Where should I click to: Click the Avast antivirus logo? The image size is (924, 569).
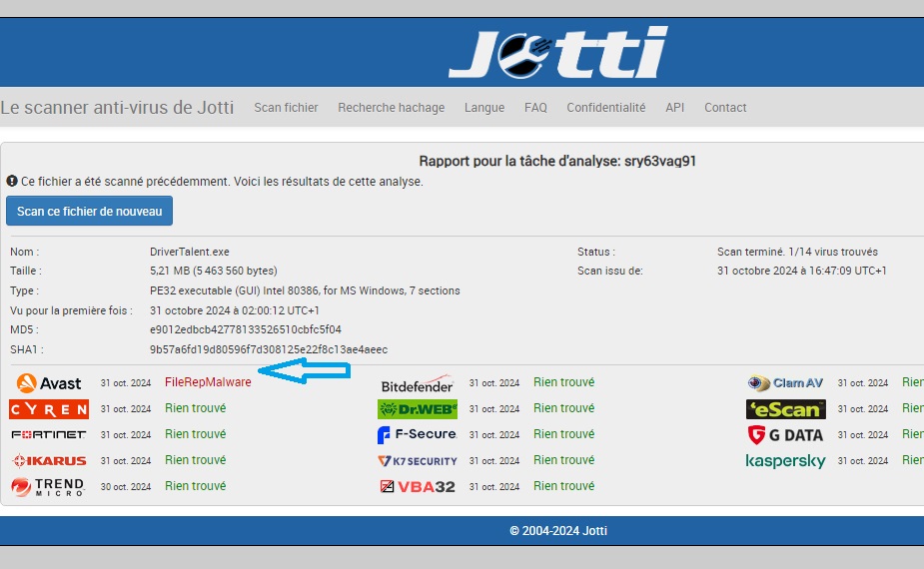coord(49,383)
